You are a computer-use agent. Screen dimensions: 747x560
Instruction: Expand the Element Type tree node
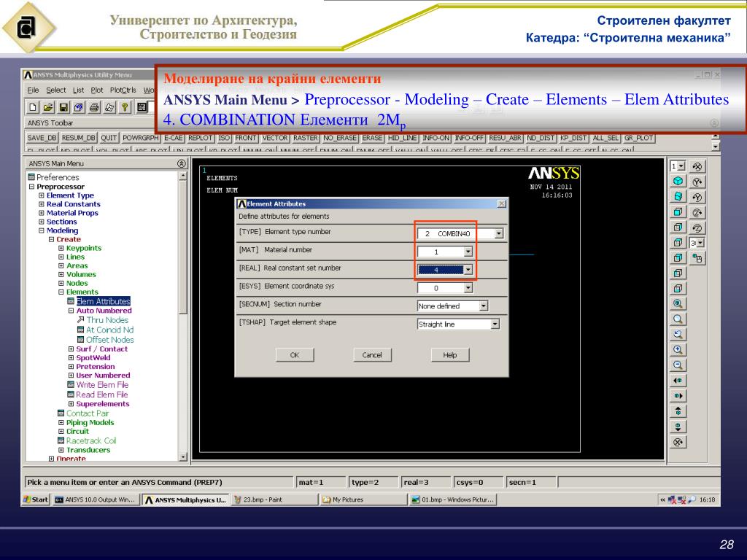pyautogui.click(x=42, y=195)
